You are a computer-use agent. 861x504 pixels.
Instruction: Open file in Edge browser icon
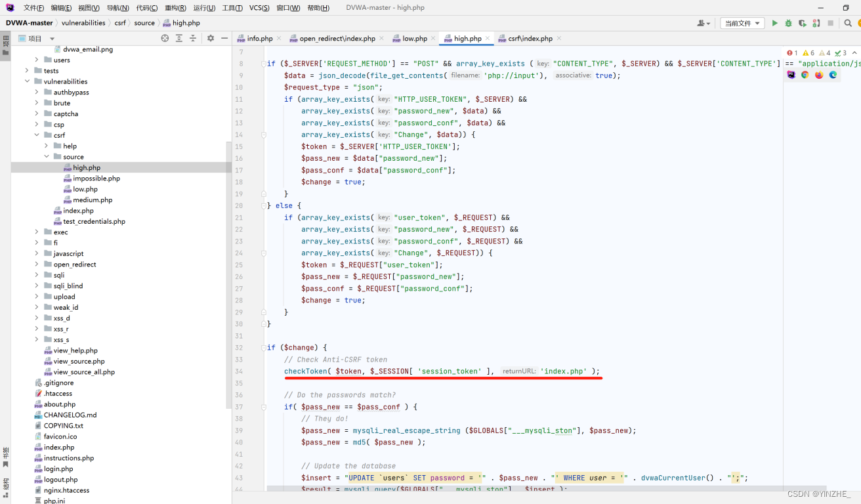pyautogui.click(x=833, y=75)
